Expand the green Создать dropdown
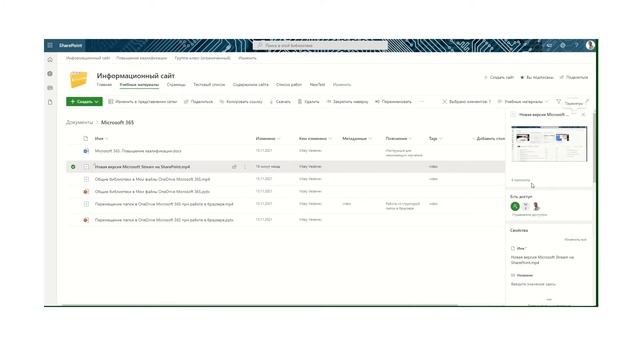Image resolution: width=640 pixels, height=360 pixels. (x=84, y=102)
